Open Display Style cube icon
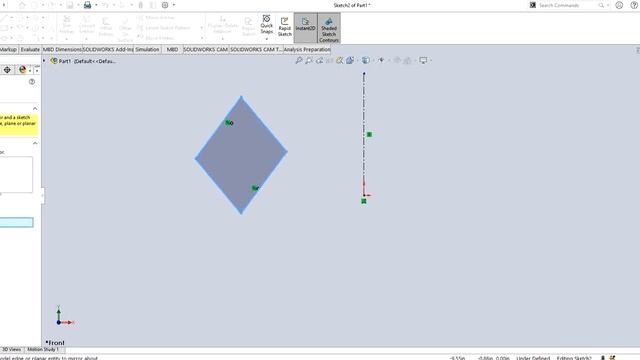 [366, 60]
